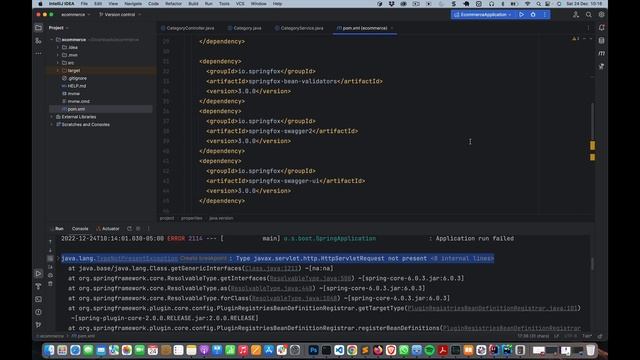
Task: Close the pom.xml editor tab
Action: tap(392, 28)
